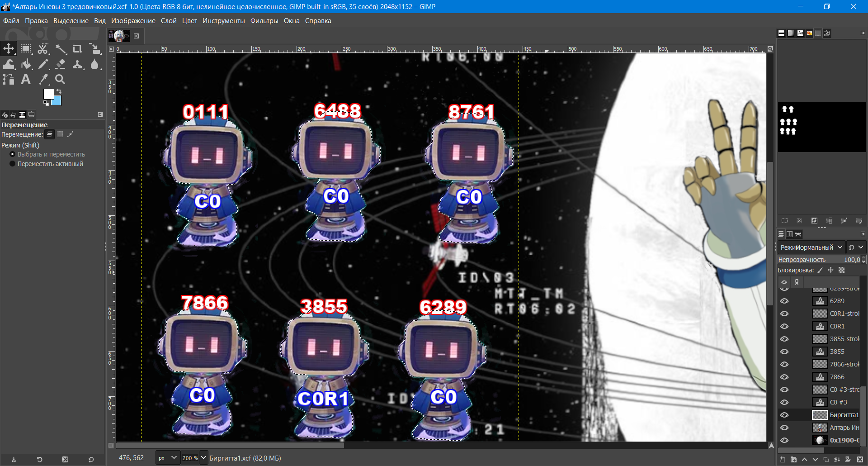Choose 'Выбрать и переместить' radio option

tap(47, 154)
